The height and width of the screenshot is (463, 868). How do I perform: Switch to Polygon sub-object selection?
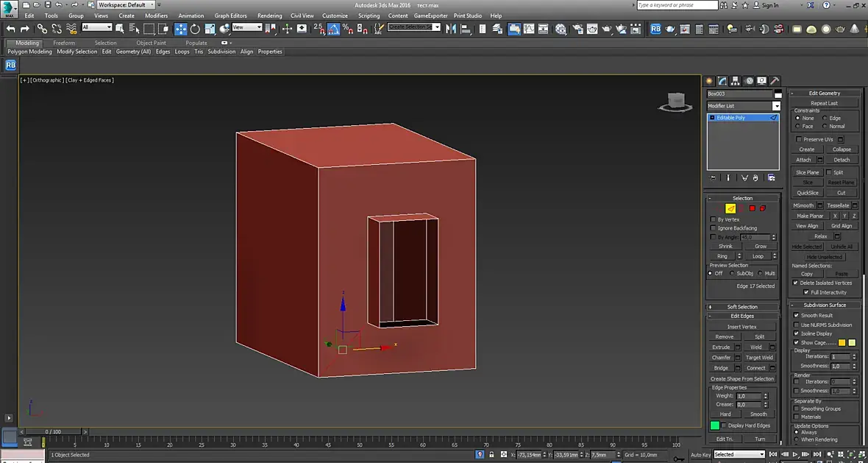click(x=753, y=208)
